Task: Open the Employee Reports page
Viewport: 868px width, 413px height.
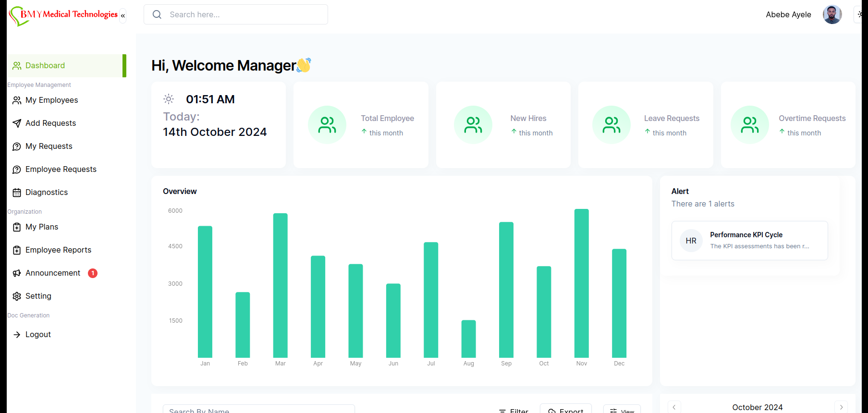Action: [58, 250]
